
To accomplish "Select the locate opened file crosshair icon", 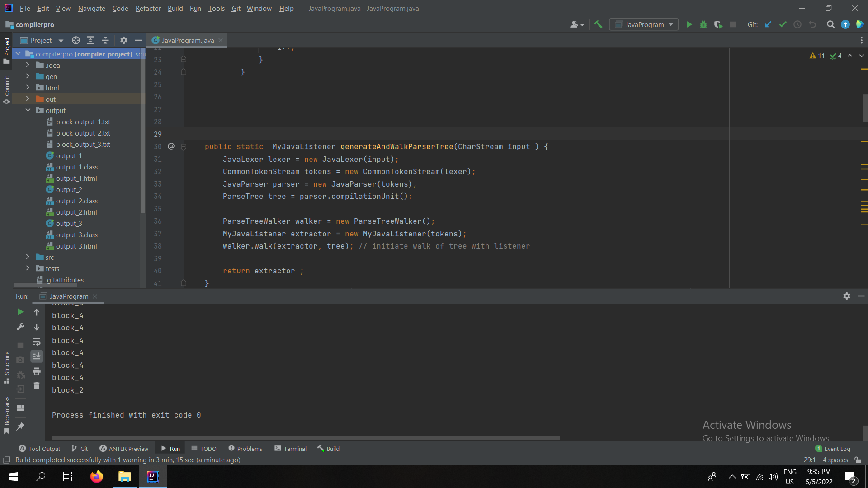I will (x=75, y=40).
